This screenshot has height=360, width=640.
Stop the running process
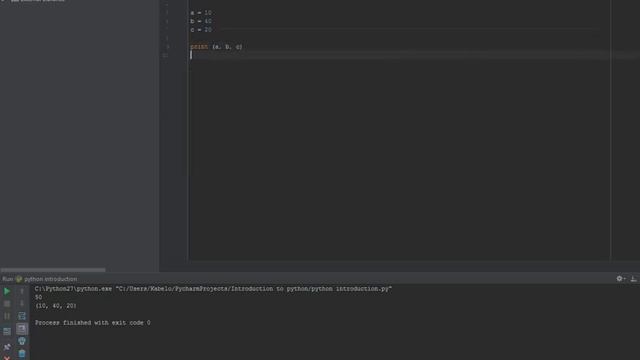click(x=7, y=304)
